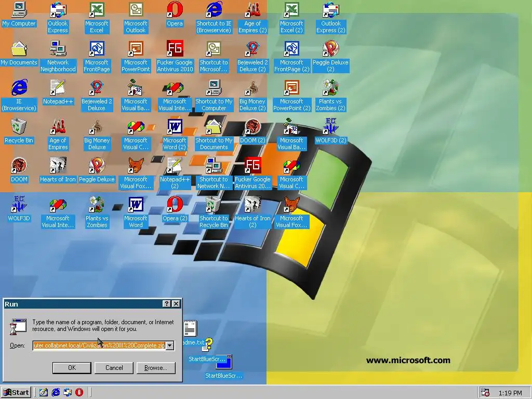This screenshot has width=532, height=399.
Task: Launch Opera from Quick Launch bar
Action: click(x=79, y=393)
